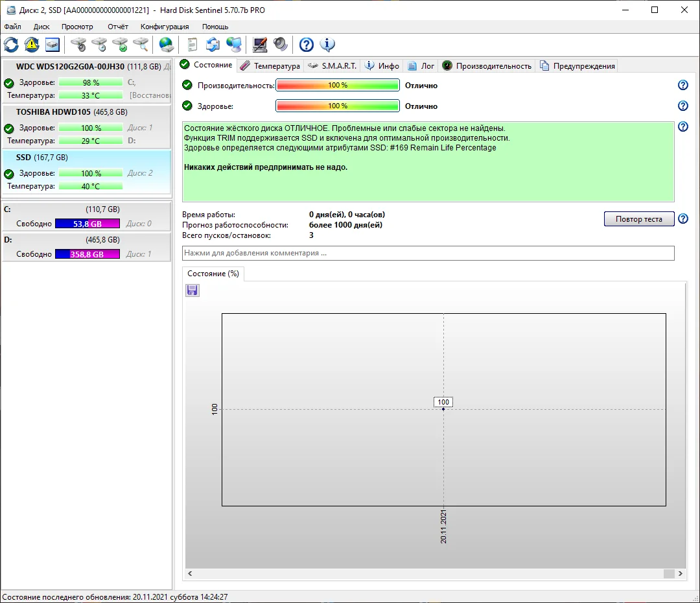Click the refresh with warning triangle icon
This screenshot has height=603, width=700.
pyautogui.click(x=32, y=45)
